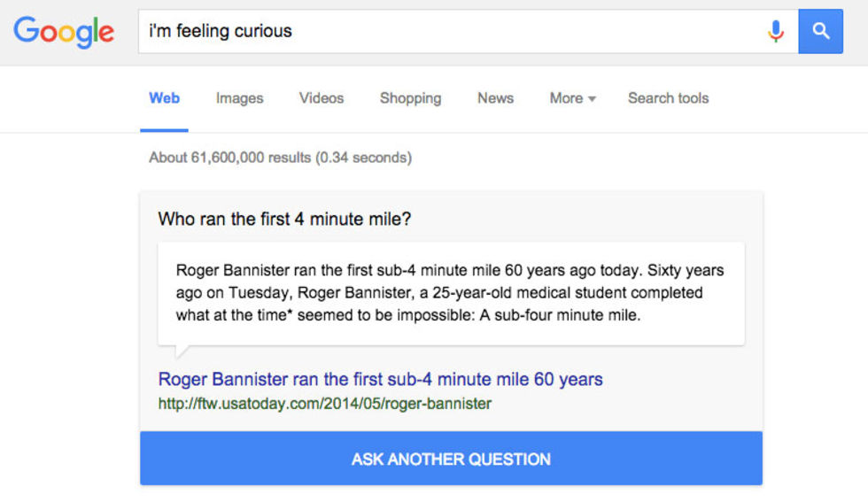The image size is (868, 502).
Task: Open Search tools options
Action: pos(668,98)
